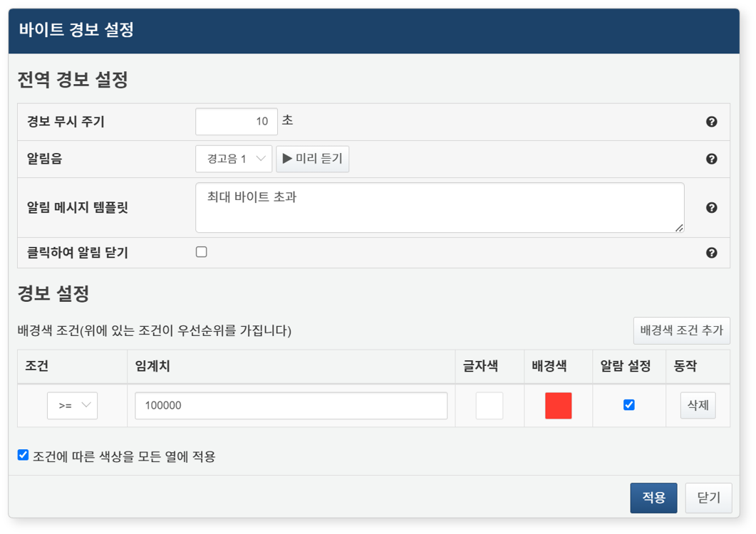The image size is (756, 534).
Task: Pick the white 글자색 swatch
Action: pyautogui.click(x=490, y=405)
